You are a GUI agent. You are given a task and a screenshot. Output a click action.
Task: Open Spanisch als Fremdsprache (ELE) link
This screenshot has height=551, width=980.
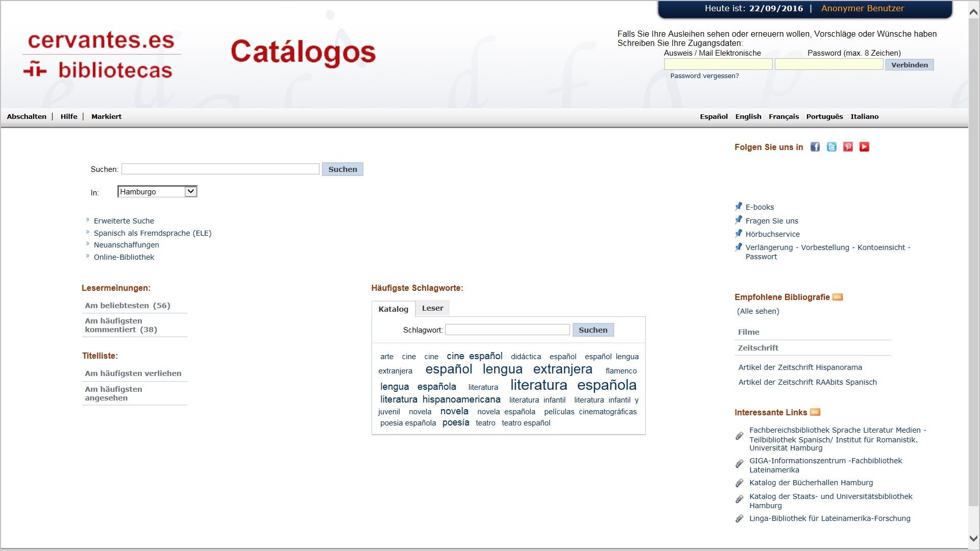[x=153, y=233]
